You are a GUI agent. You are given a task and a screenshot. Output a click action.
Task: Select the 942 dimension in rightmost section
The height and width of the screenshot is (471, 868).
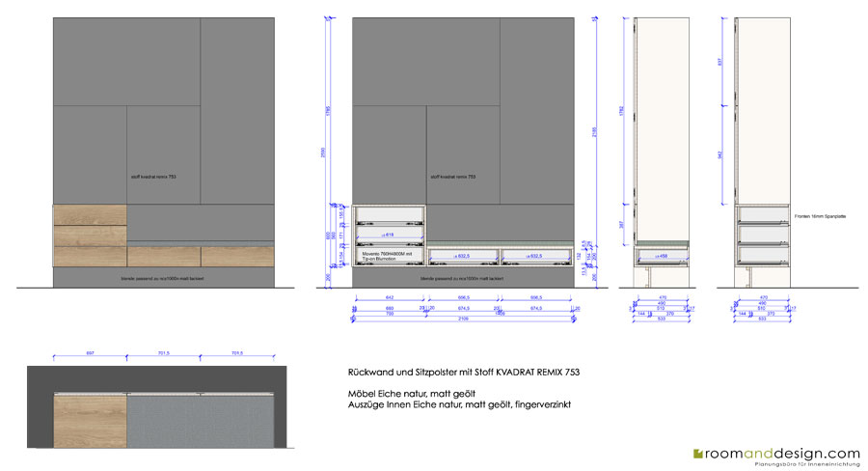[x=720, y=154]
